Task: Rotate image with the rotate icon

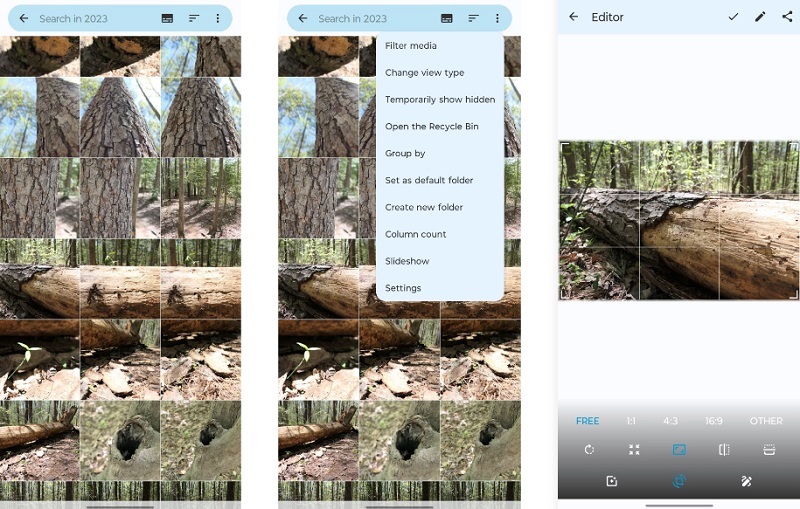Action: [589, 449]
